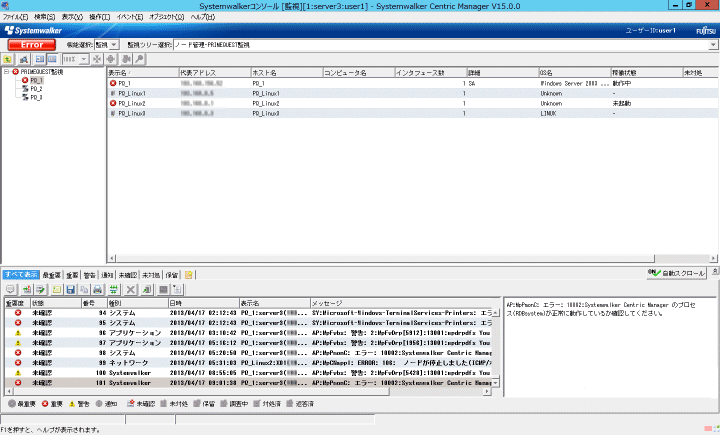The height and width of the screenshot is (435, 720).
Task: Switch to map view icon
Action: pyautogui.click(x=40, y=59)
